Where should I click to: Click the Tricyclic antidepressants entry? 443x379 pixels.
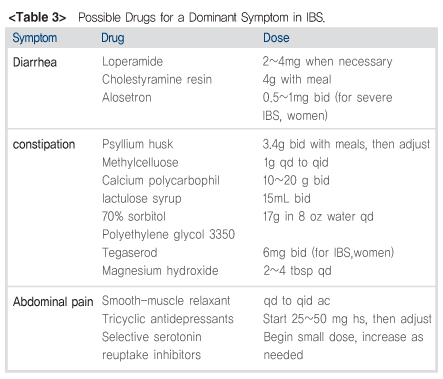tap(168, 319)
